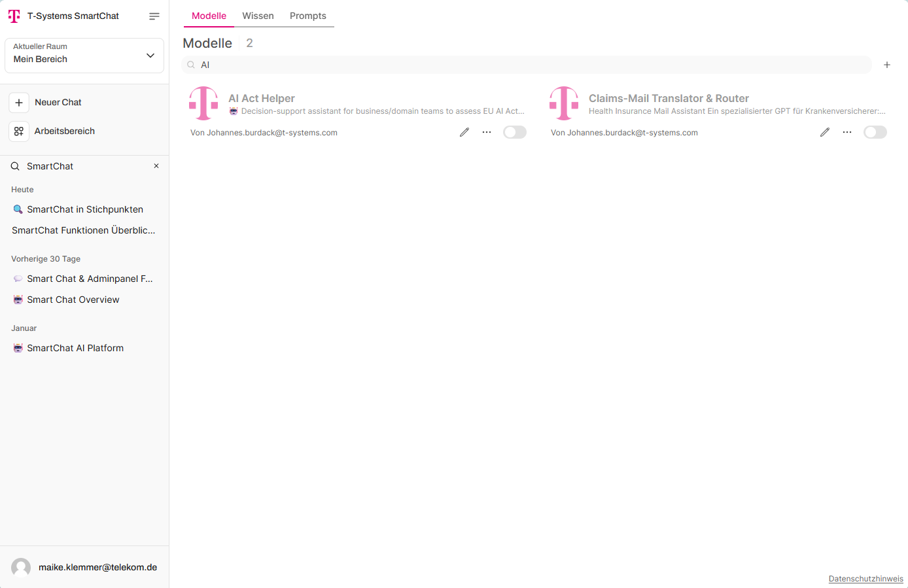Clear the SmartChat sidebar search

click(156, 166)
